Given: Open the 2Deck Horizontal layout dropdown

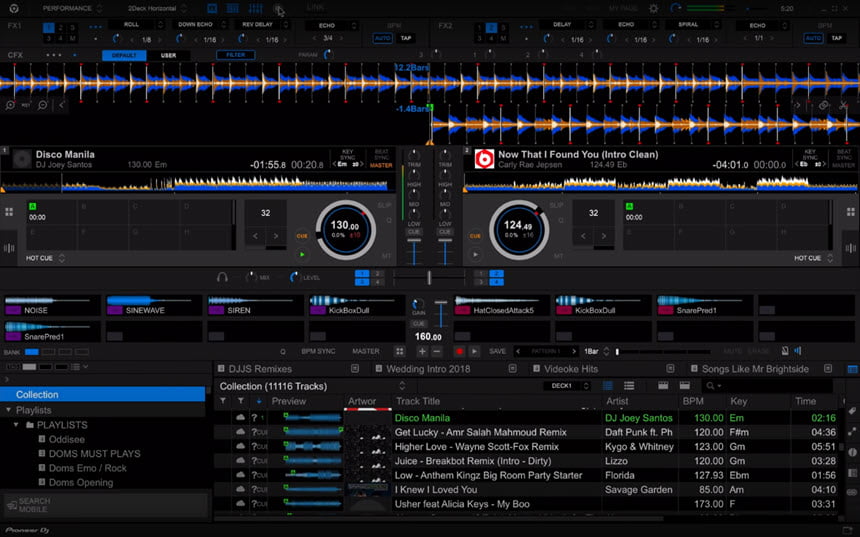Looking at the screenshot, I should pyautogui.click(x=157, y=8).
